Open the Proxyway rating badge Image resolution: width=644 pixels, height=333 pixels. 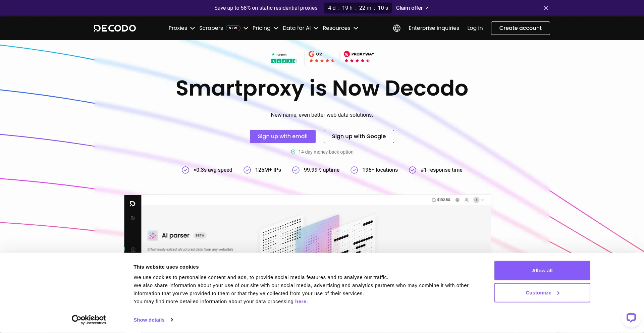(359, 57)
